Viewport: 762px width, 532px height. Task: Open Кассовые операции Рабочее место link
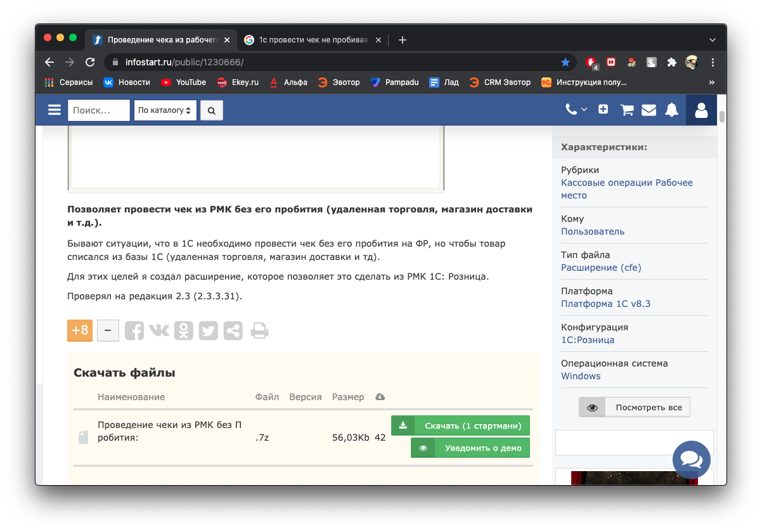[627, 189]
